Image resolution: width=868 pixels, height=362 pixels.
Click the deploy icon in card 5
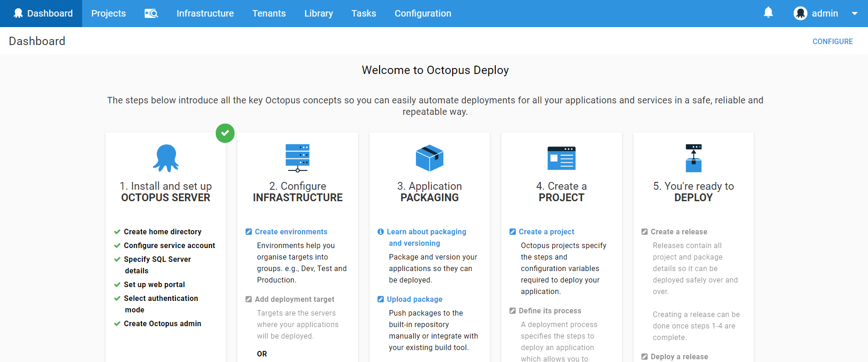pyautogui.click(x=694, y=158)
